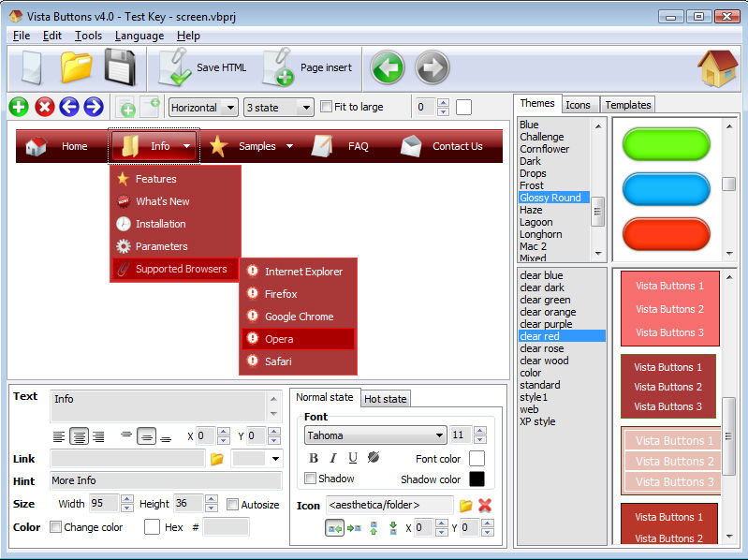The height and width of the screenshot is (560, 748).
Task: Click the red delete item button
Action: coord(44,107)
